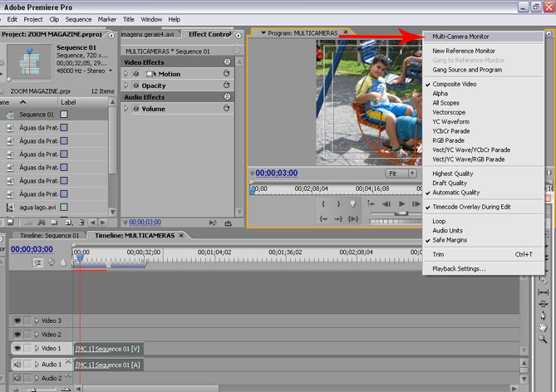Choose Multi-Camera Monitor from the menu
The image size is (556, 392).
(x=460, y=37)
